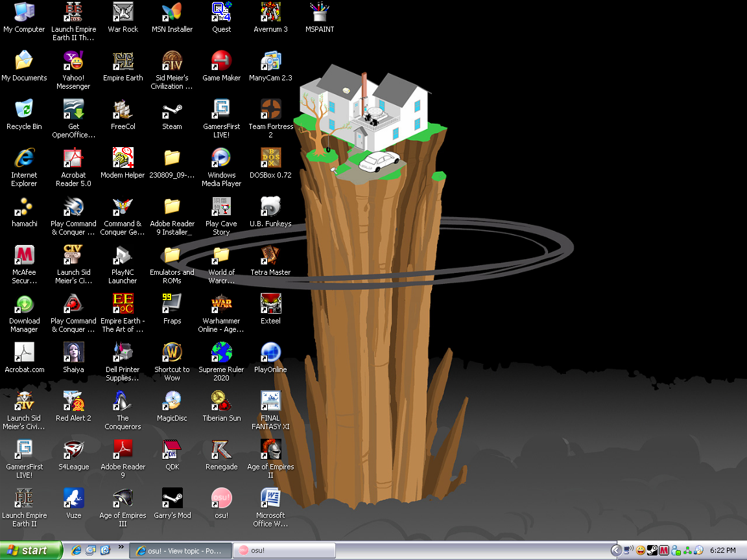Expand hidden system tray icons arrow

point(617,550)
